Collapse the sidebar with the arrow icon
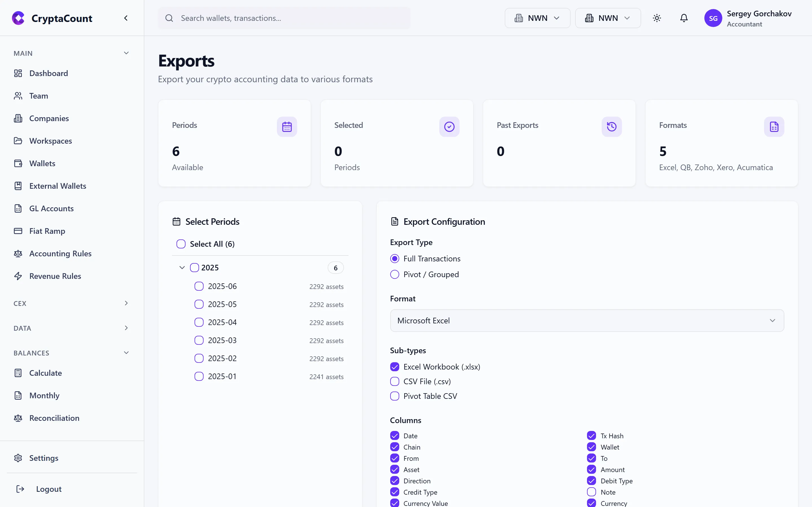Viewport: 812px width, 507px height. click(126, 18)
